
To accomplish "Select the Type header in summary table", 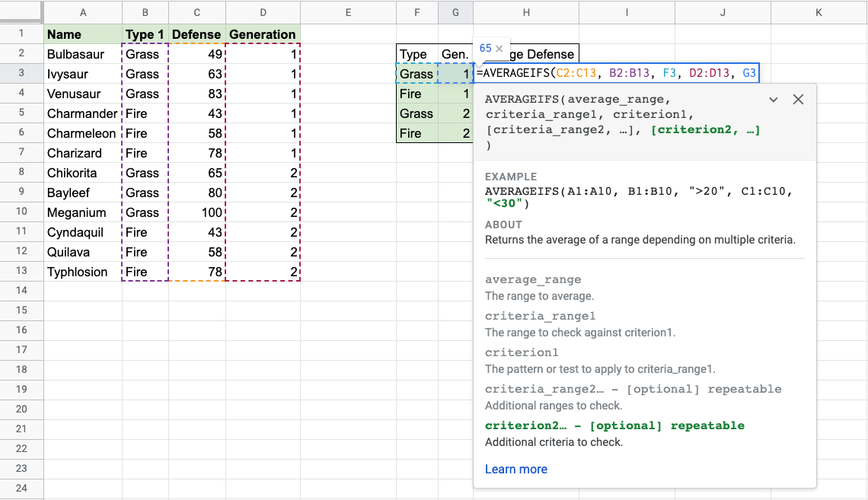I will point(416,54).
